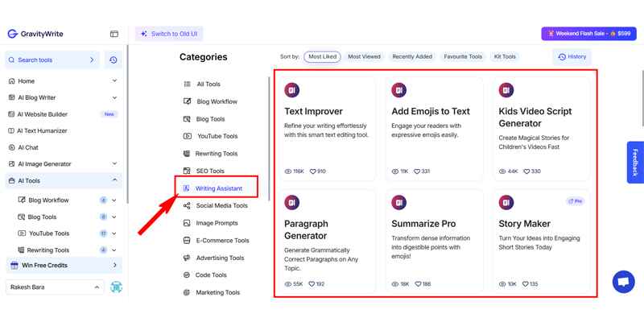Like Kids Video Script Generator heart icon
This screenshot has width=644, height=322.
tap(526, 171)
